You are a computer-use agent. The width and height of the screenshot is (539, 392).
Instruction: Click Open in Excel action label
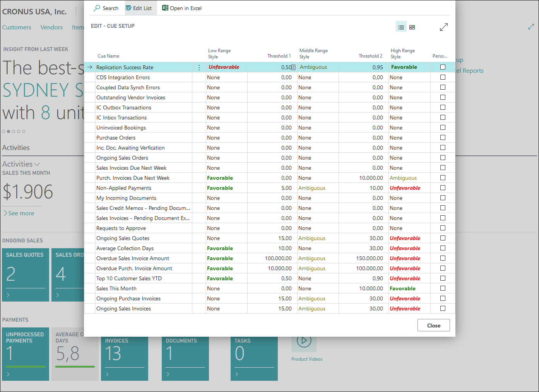pos(186,8)
